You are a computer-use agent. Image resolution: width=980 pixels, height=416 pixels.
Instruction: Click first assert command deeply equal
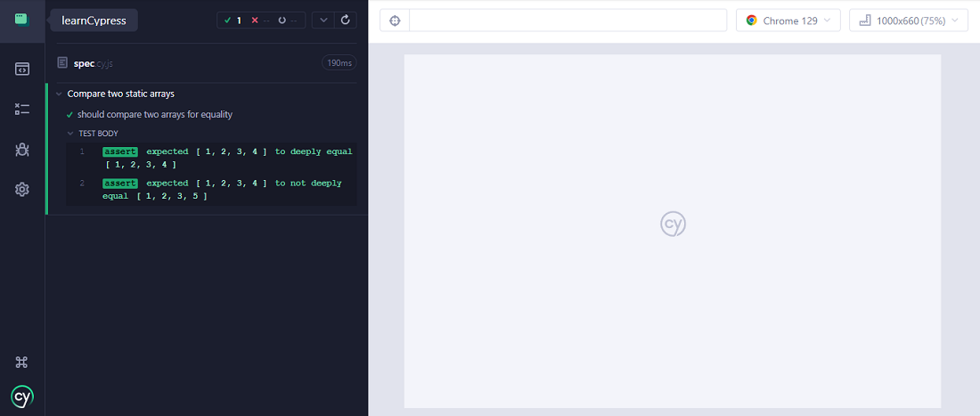[212, 158]
